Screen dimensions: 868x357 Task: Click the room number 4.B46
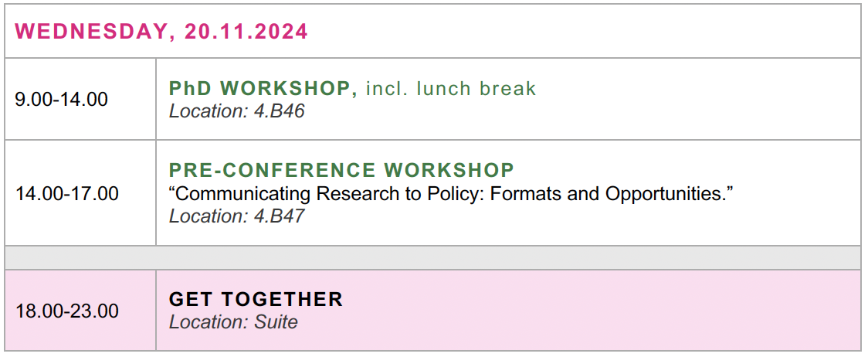(280, 111)
